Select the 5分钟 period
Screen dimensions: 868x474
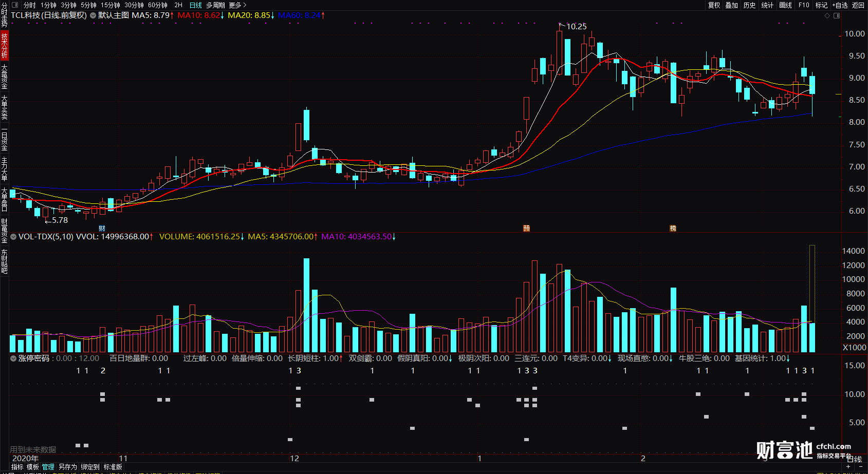[88, 5]
